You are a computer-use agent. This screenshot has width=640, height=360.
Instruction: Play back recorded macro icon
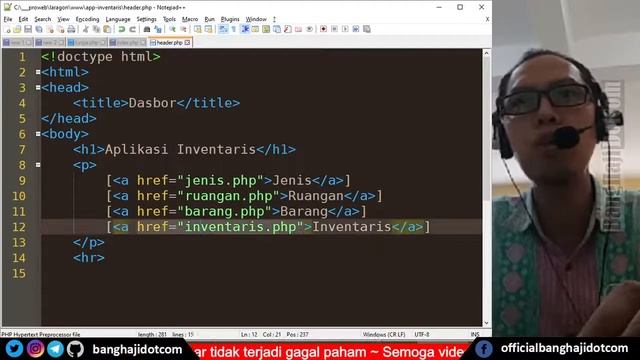point(345,29)
